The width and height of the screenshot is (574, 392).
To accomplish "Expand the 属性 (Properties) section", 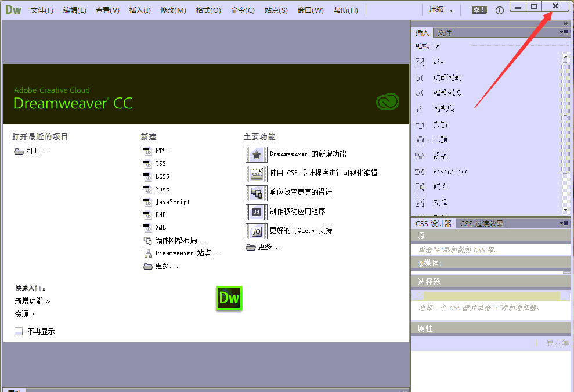I will point(490,328).
